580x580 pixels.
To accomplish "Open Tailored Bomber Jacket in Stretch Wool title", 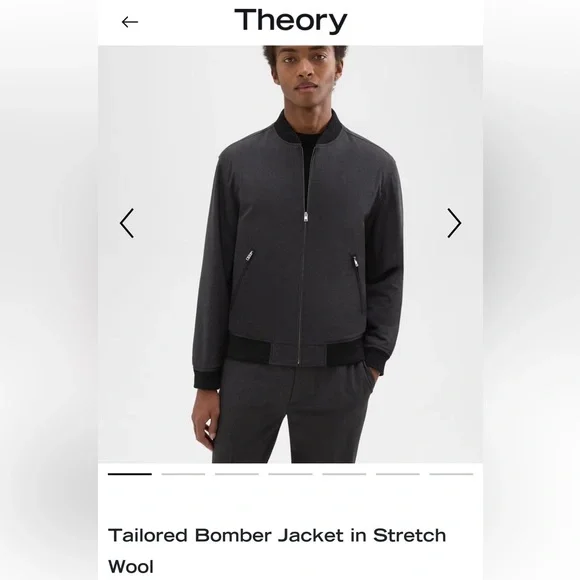I will click(x=277, y=551).
